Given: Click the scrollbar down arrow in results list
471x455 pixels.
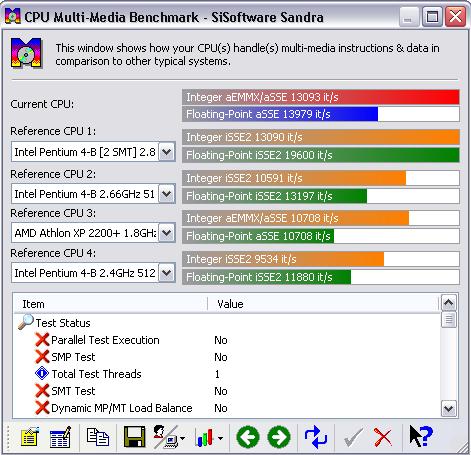Looking at the screenshot, I should (x=449, y=408).
